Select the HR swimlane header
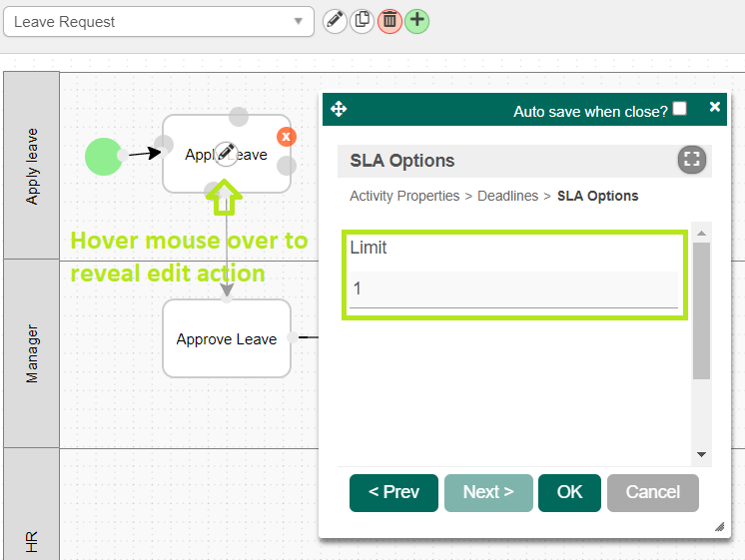745x560 pixels. coord(31,504)
